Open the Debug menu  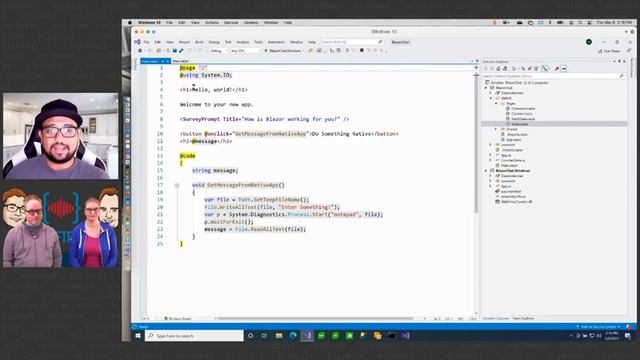coord(214,42)
